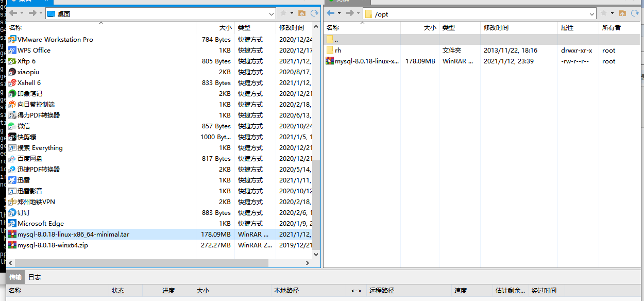This screenshot has height=301, width=644.
Task: Select mysql-8.0.18-winx64.zip file name
Action: (x=53, y=245)
